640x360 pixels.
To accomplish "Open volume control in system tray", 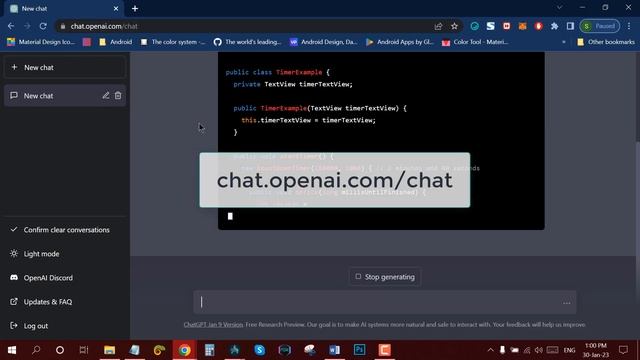I will 539,350.
